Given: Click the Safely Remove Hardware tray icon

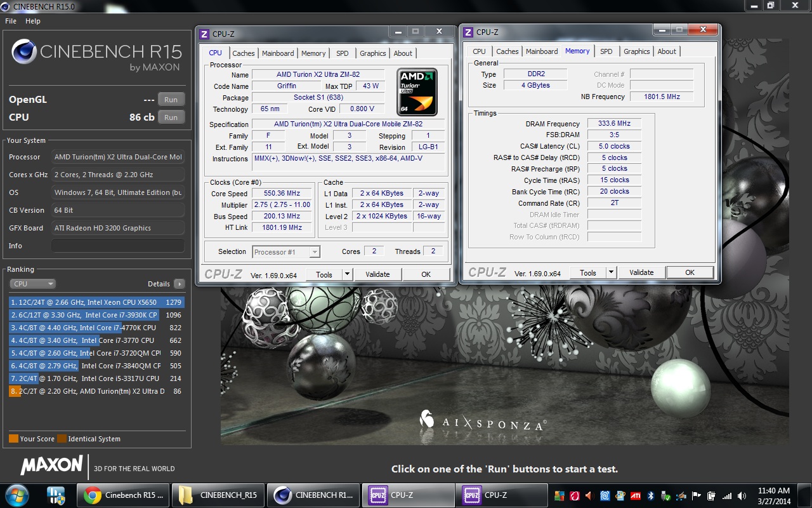Looking at the screenshot, I should click(x=665, y=496).
